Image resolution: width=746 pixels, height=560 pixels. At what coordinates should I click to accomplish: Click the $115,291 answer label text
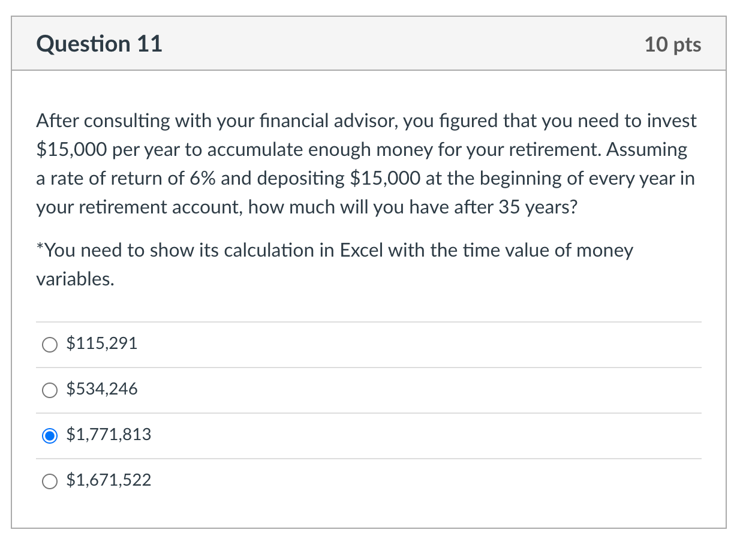(102, 344)
